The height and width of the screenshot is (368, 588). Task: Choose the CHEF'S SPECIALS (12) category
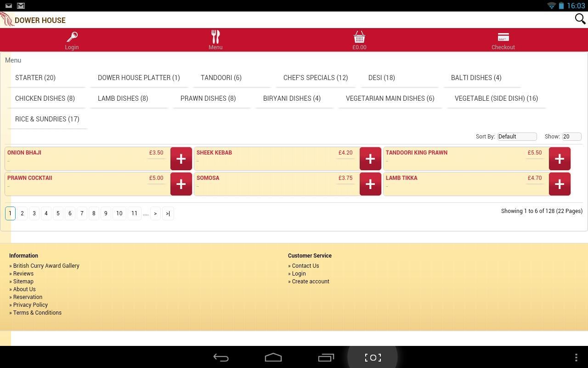(316, 78)
